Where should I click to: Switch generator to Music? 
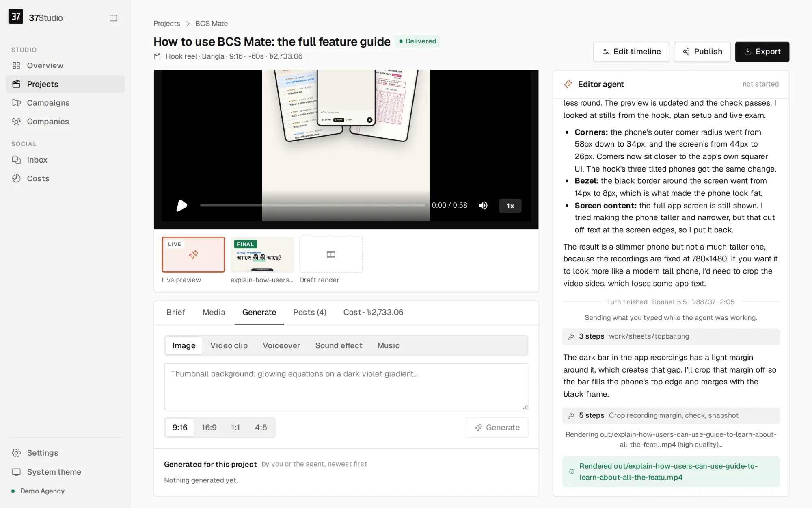tap(389, 345)
